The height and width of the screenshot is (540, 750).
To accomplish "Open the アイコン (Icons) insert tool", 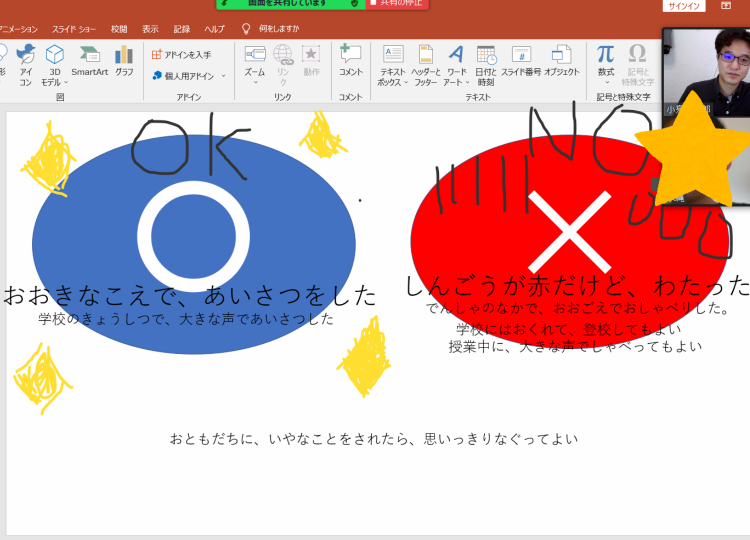I will (25, 65).
